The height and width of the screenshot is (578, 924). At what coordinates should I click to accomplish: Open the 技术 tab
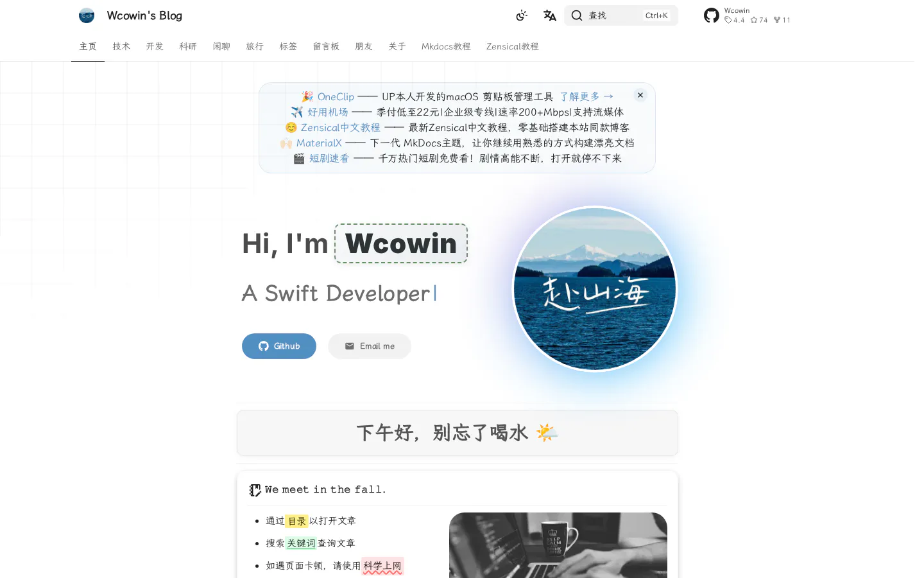[121, 46]
